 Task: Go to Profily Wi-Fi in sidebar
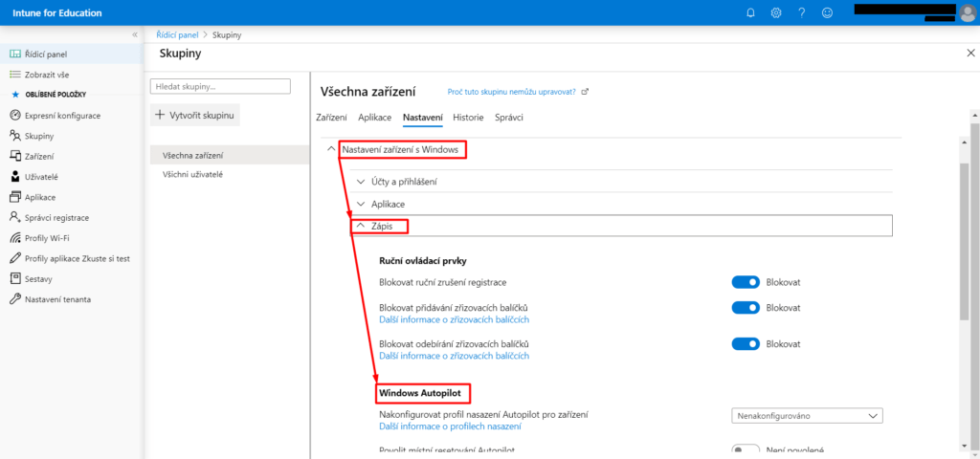pyautogui.click(x=46, y=237)
